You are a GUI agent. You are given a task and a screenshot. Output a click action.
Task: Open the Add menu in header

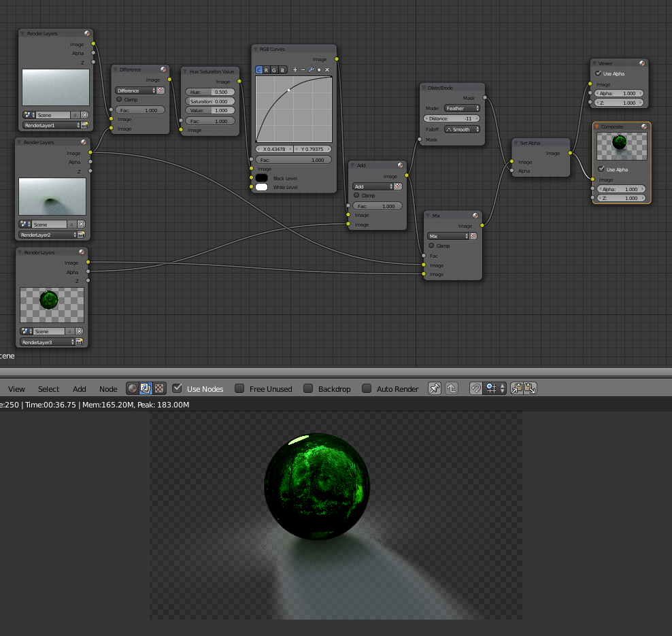pos(80,388)
